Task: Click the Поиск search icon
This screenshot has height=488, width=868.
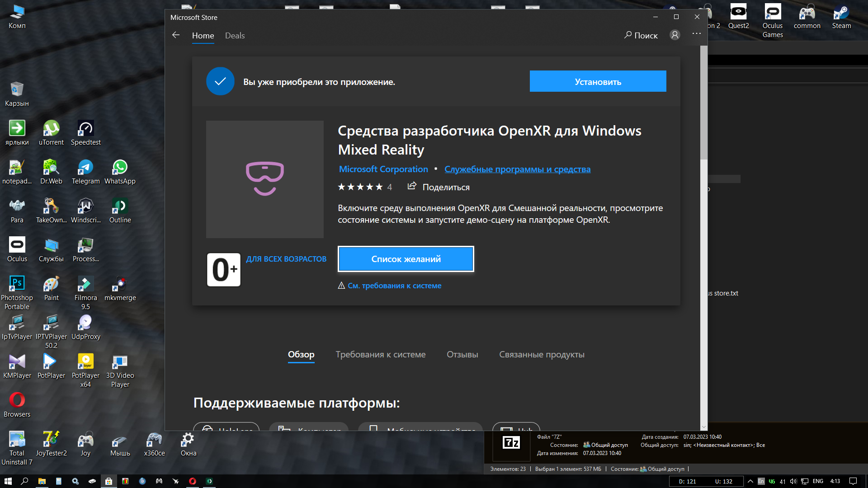Action: pyautogui.click(x=627, y=35)
